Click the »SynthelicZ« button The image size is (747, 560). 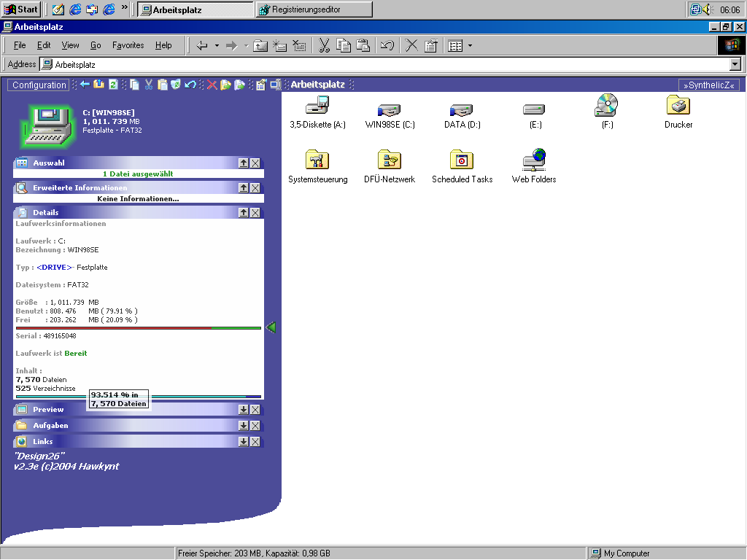click(x=709, y=85)
